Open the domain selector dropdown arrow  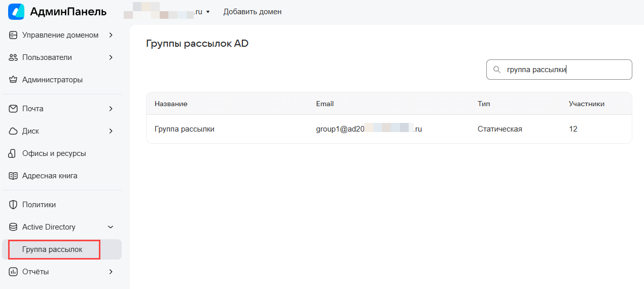point(208,12)
